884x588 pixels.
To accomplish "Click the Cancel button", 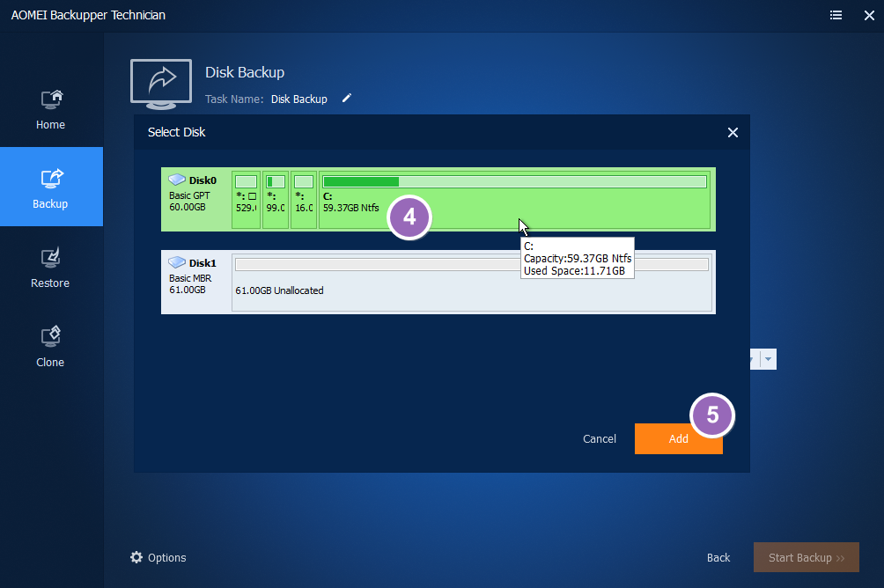I will click(600, 438).
